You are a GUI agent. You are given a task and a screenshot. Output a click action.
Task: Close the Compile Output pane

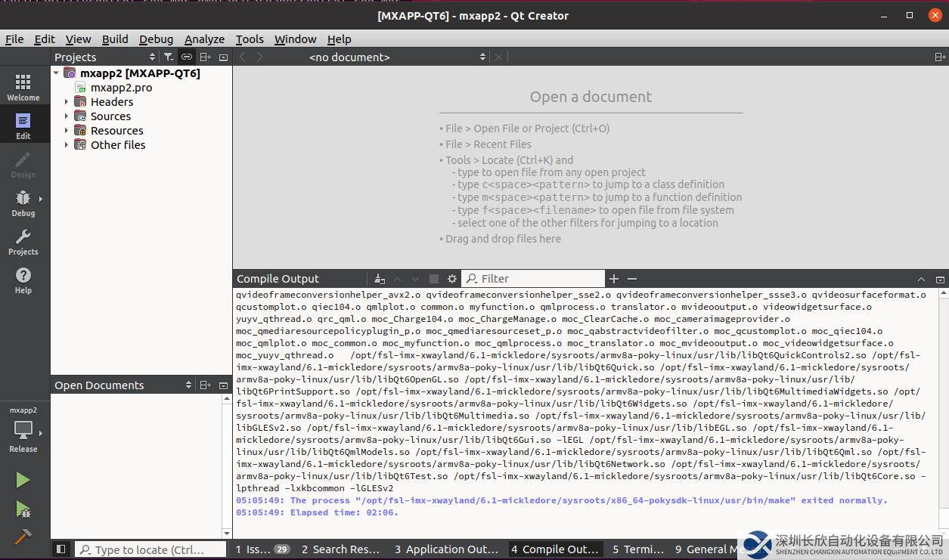[940, 279]
